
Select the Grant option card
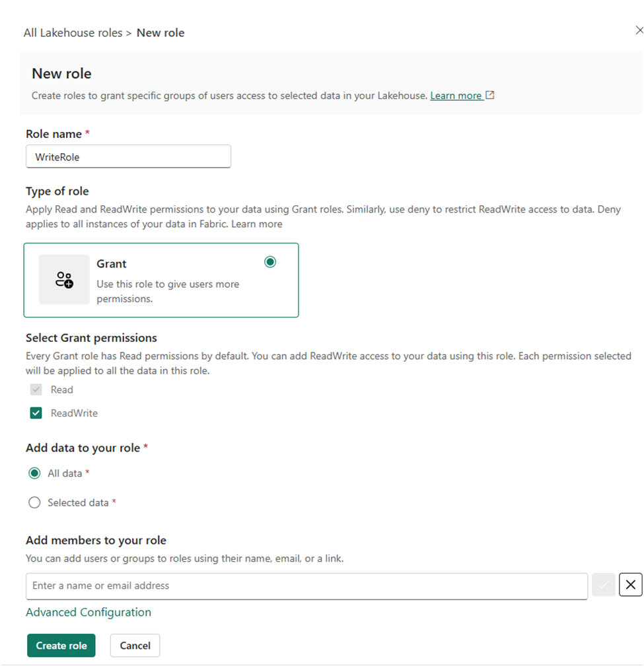tap(161, 280)
